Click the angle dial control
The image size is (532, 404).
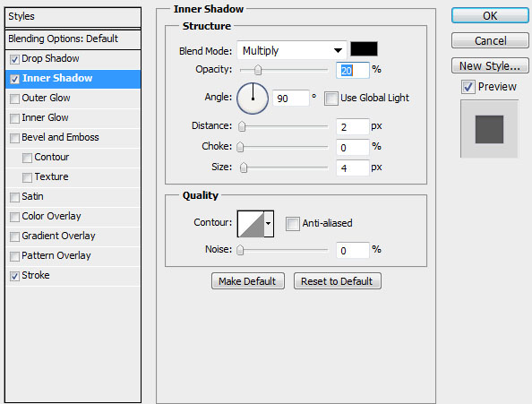253,99
